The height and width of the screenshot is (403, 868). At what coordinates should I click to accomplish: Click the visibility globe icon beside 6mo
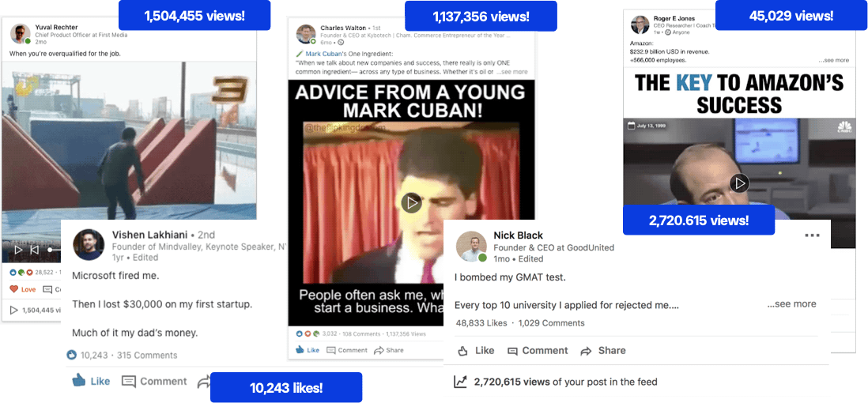point(341,42)
